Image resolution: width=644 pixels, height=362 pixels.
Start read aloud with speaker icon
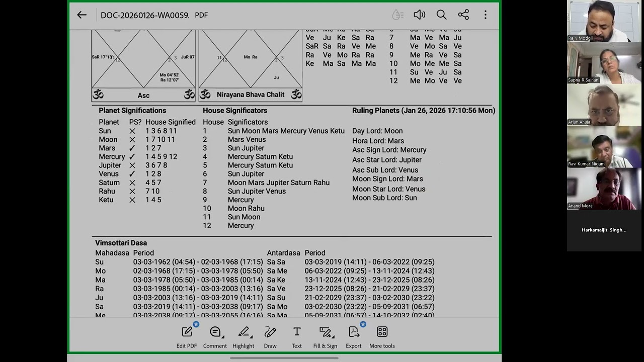click(x=420, y=15)
